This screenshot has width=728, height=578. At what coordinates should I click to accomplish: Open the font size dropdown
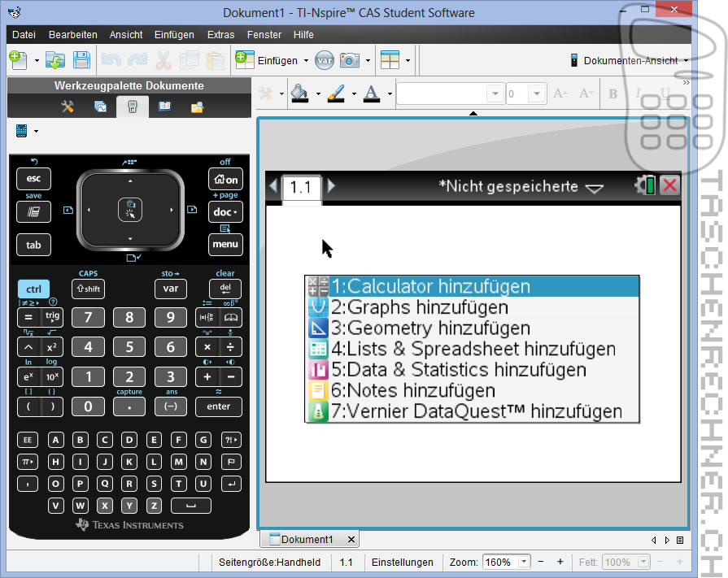click(x=537, y=93)
